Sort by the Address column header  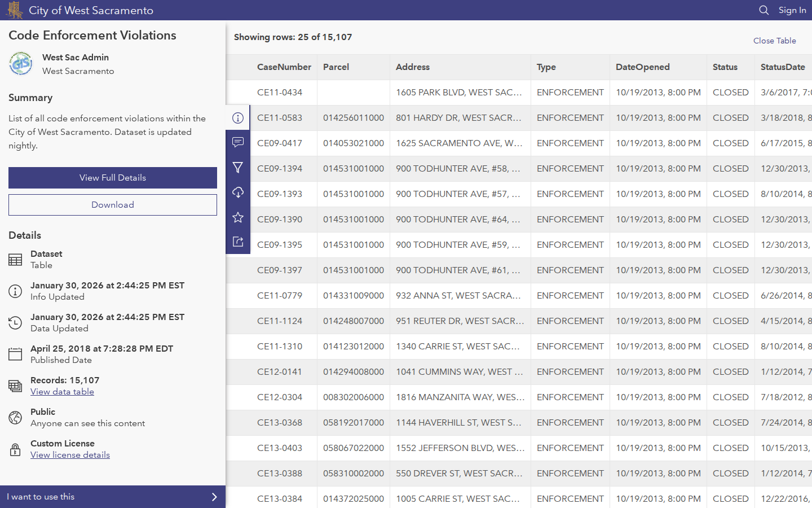coord(413,67)
